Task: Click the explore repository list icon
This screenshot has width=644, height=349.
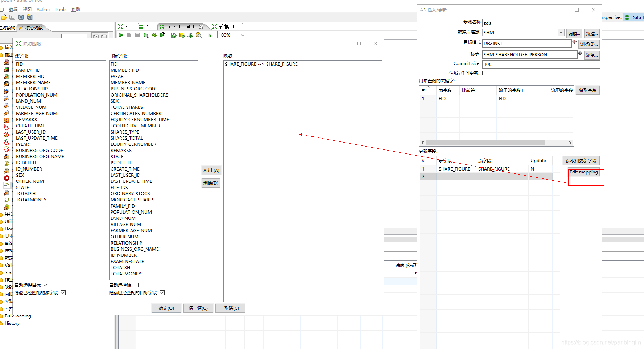Action: tap(12, 17)
